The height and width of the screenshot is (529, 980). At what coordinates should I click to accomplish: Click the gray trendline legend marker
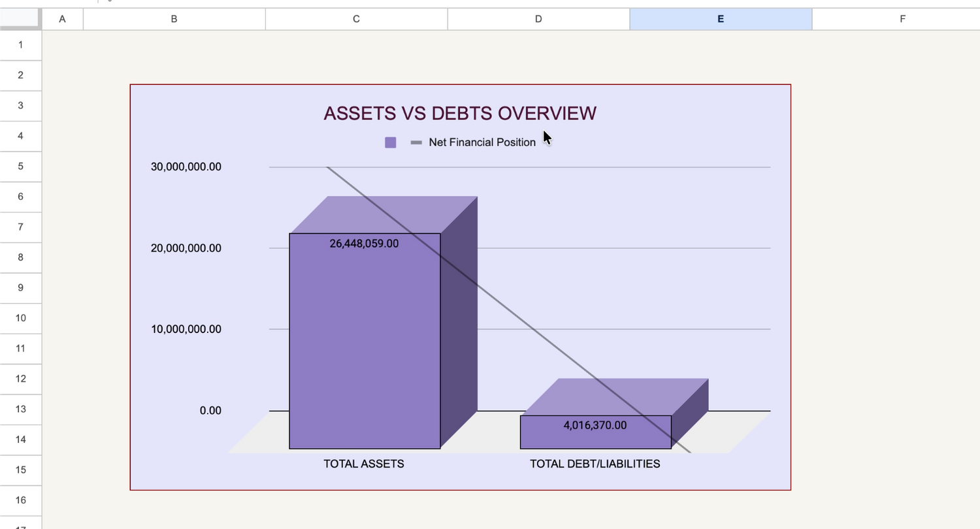416,142
